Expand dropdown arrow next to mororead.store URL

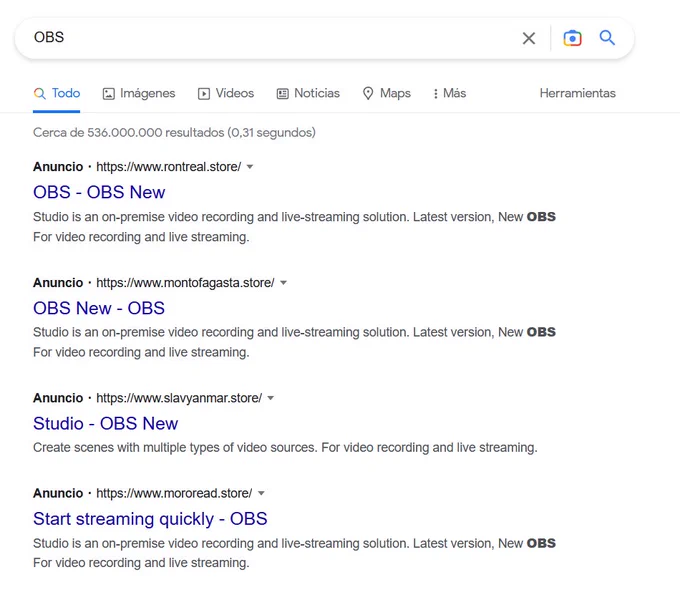click(x=261, y=493)
